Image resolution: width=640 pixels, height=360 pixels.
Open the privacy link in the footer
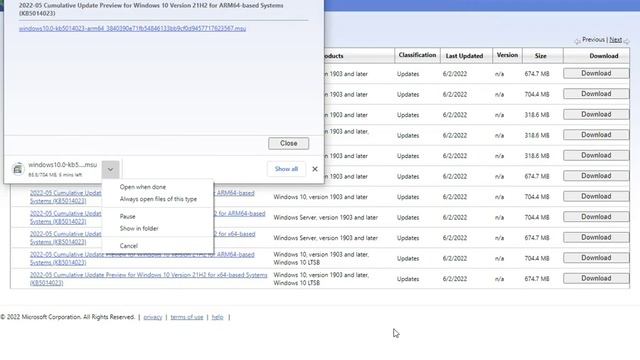[x=153, y=317]
